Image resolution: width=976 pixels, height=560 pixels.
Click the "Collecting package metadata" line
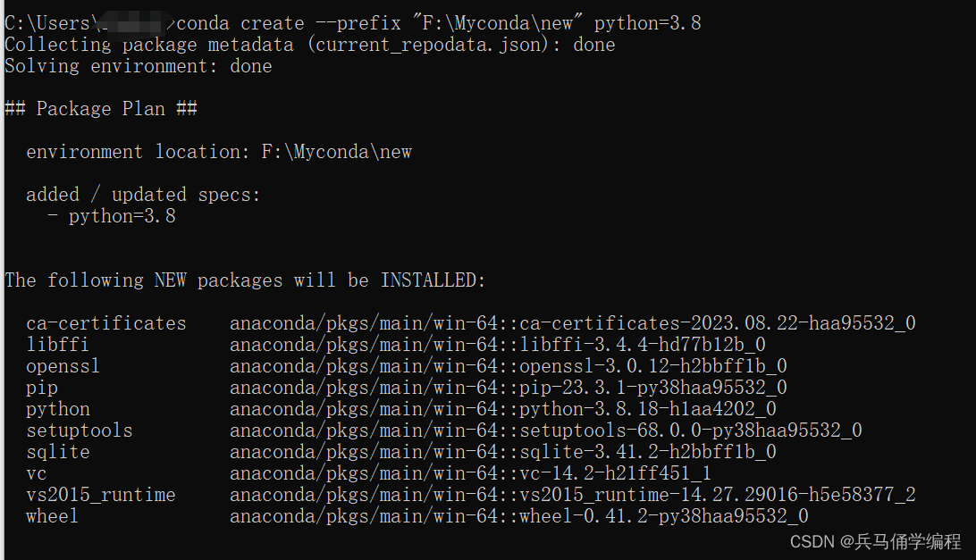[x=309, y=45]
